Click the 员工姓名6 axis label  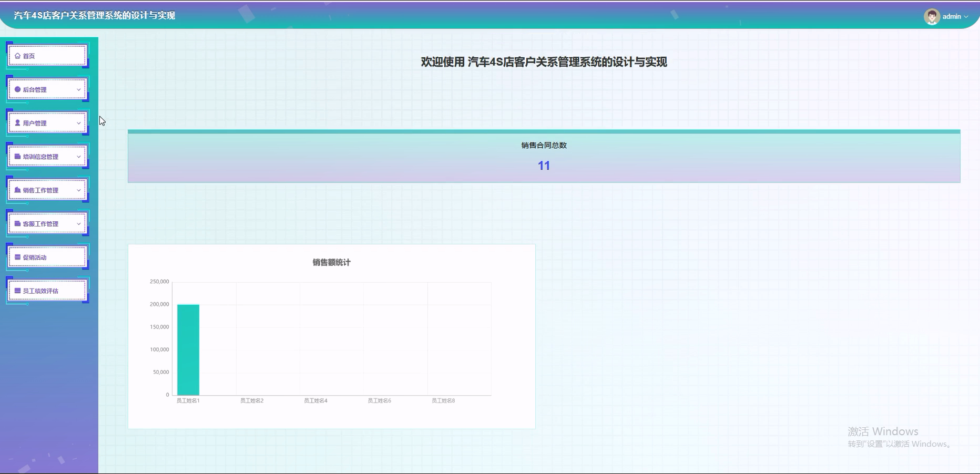pyautogui.click(x=379, y=400)
